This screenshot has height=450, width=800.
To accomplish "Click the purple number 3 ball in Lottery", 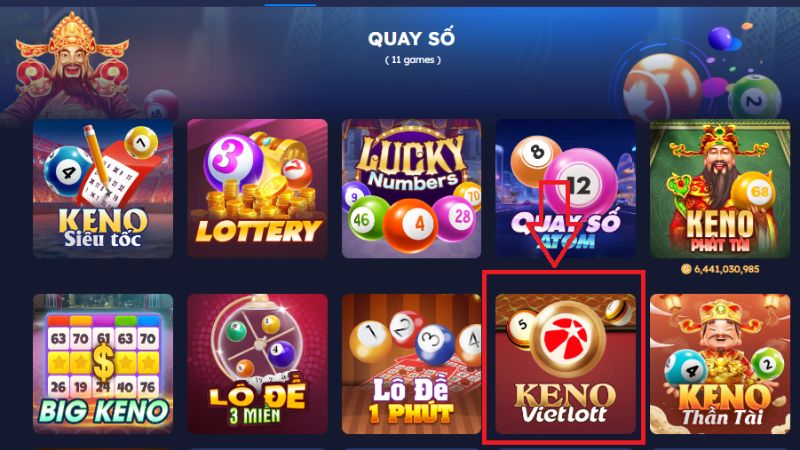I will [x=233, y=160].
